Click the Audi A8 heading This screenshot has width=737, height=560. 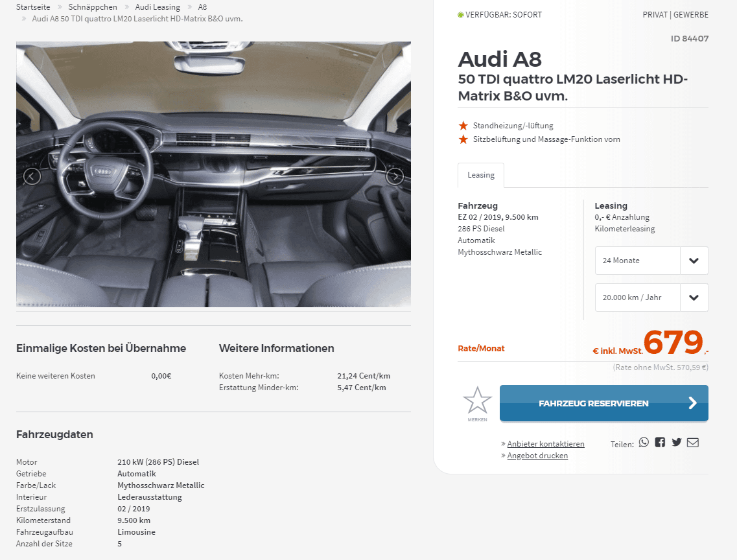coord(500,59)
